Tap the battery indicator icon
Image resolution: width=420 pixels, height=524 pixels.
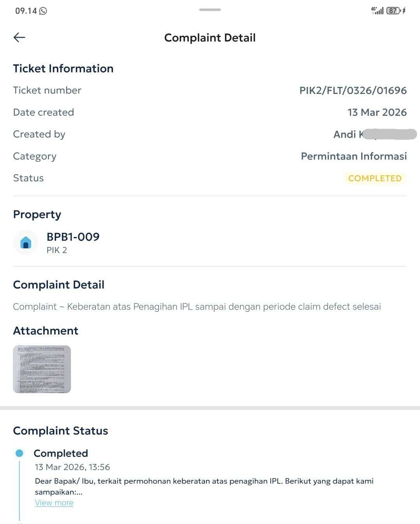[393, 11]
